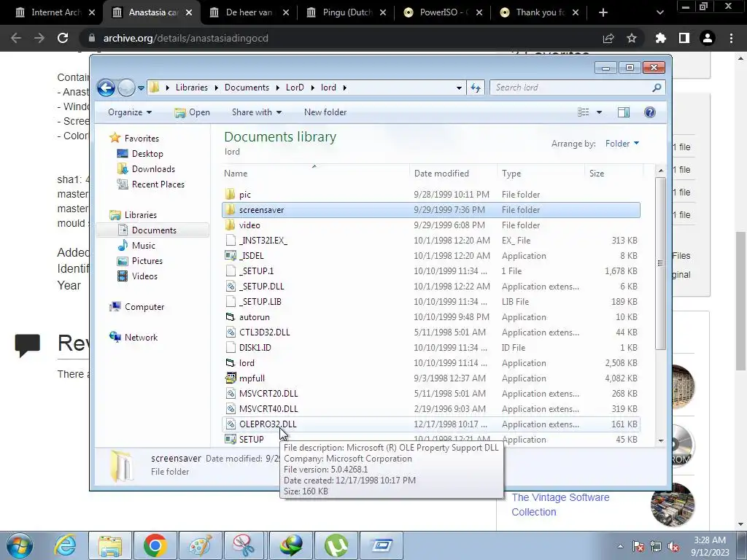Image resolution: width=747 pixels, height=560 pixels.
Task: Click Libraries in the address breadcrumb
Action: 192,87
